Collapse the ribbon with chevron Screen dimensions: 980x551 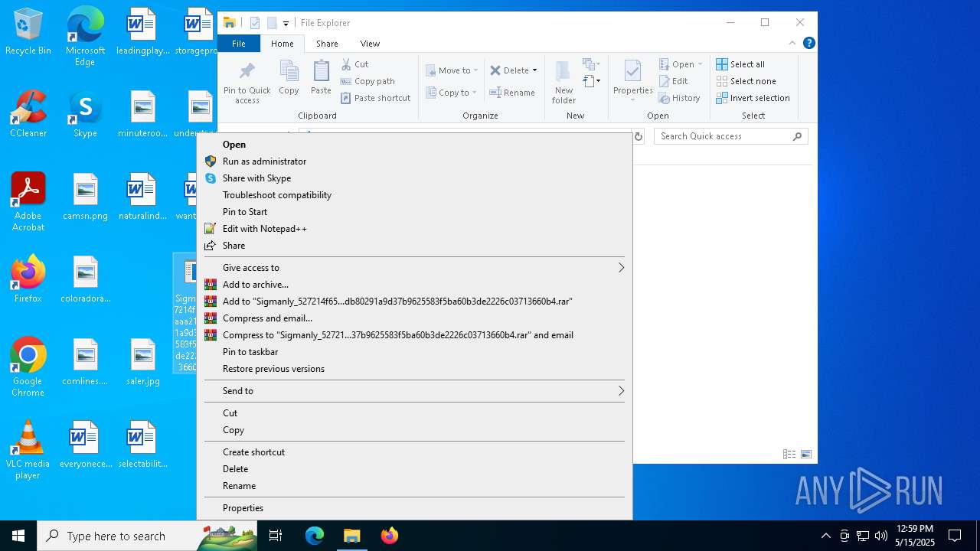[x=792, y=44]
